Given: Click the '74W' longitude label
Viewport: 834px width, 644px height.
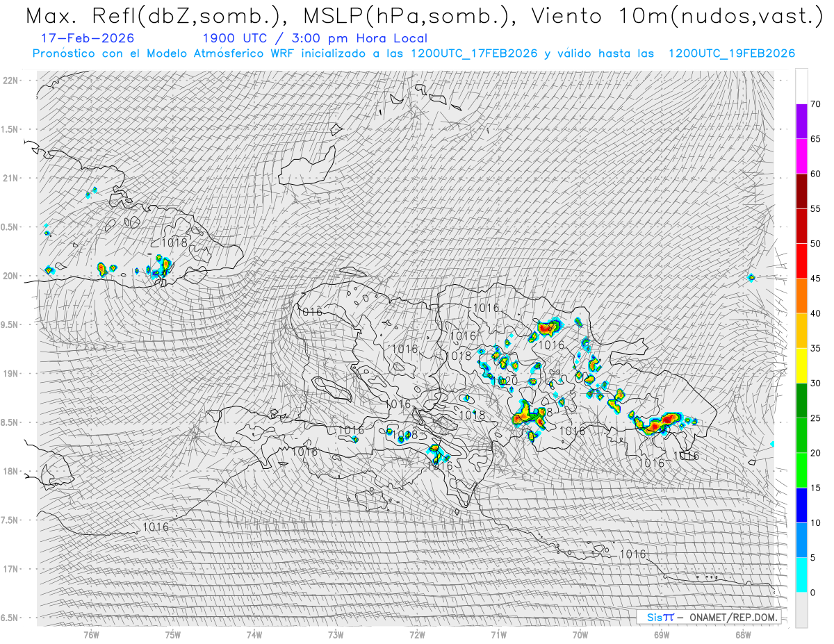Looking at the screenshot, I should coord(254,634).
